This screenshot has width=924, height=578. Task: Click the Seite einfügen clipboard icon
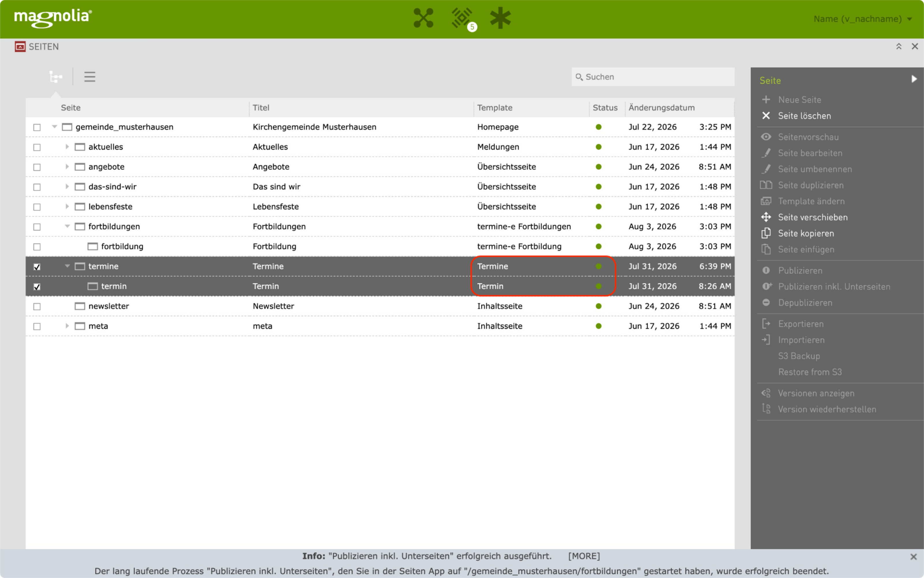766,249
